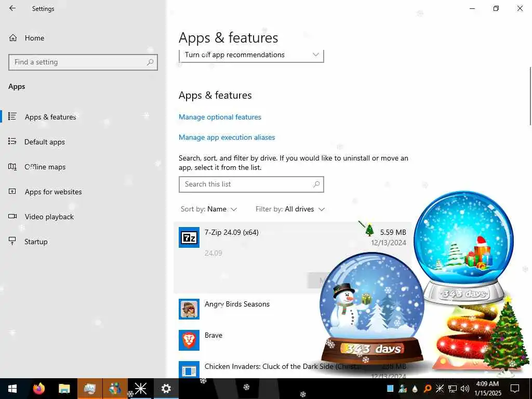Viewport: 532px width, 399px height.
Task: Click the blue square tray icon
Action: pyautogui.click(x=390, y=389)
